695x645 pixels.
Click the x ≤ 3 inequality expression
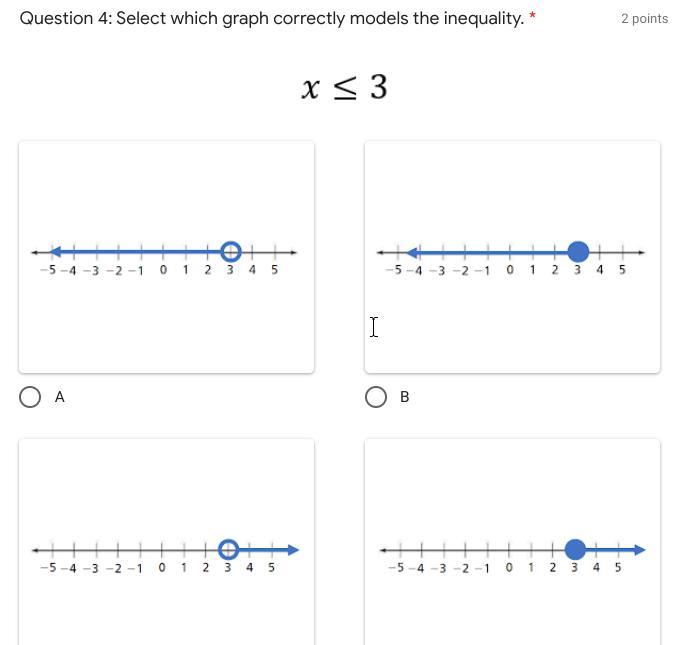344,87
